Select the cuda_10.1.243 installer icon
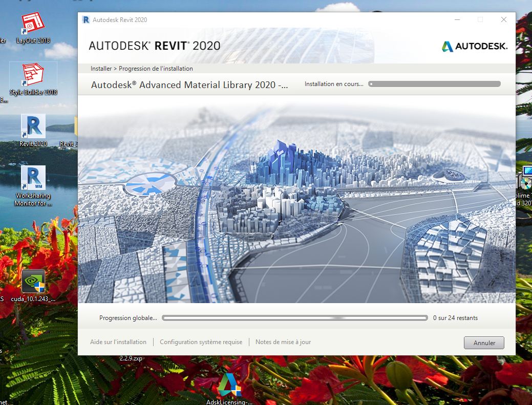Viewport: 532px width, 405px height. (33, 286)
